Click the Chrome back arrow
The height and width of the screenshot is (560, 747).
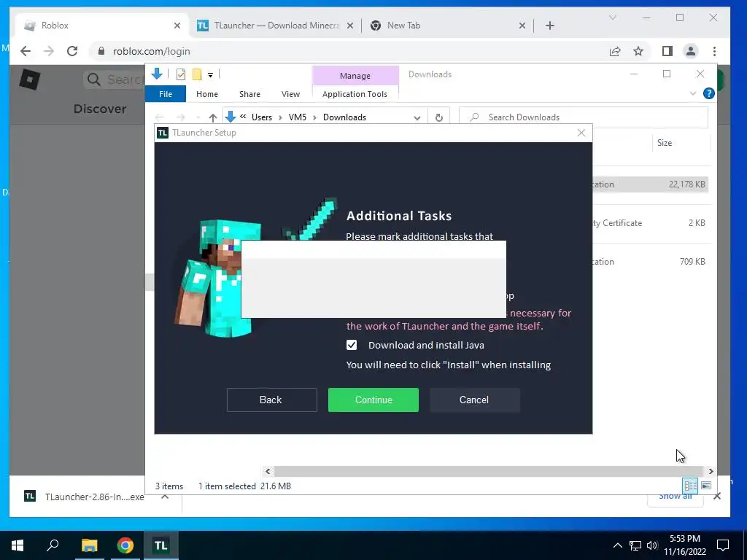tap(26, 51)
